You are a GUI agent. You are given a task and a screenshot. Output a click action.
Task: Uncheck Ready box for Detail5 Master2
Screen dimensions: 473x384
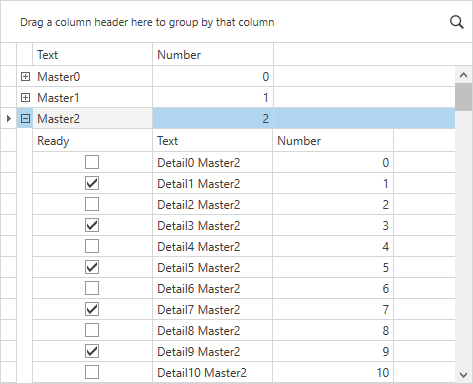pos(92,267)
